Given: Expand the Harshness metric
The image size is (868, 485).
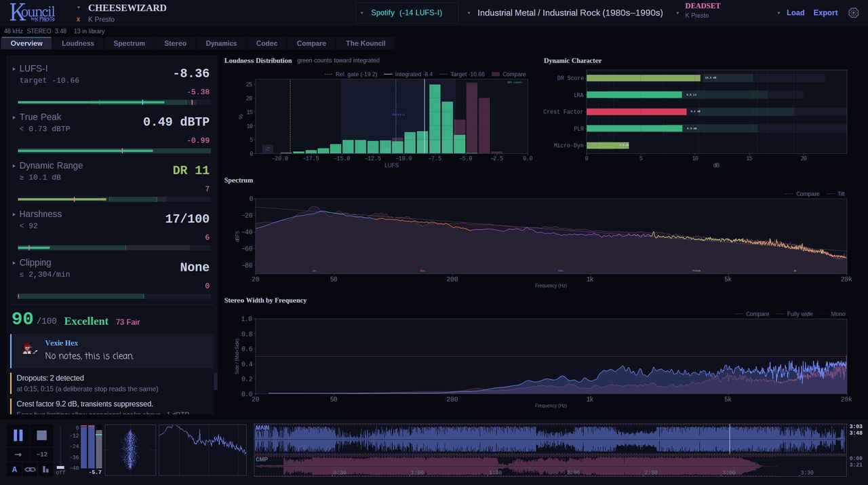Looking at the screenshot, I should pos(14,214).
